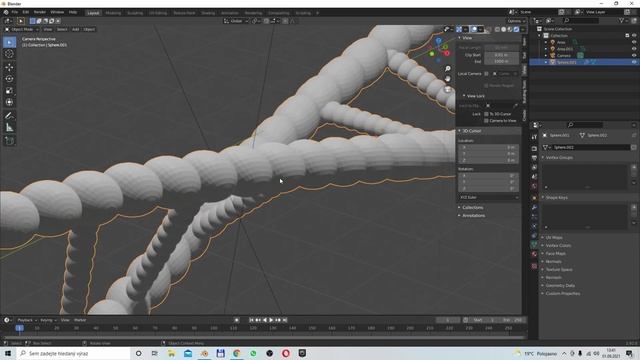Select the Add Cube tool

[9, 141]
